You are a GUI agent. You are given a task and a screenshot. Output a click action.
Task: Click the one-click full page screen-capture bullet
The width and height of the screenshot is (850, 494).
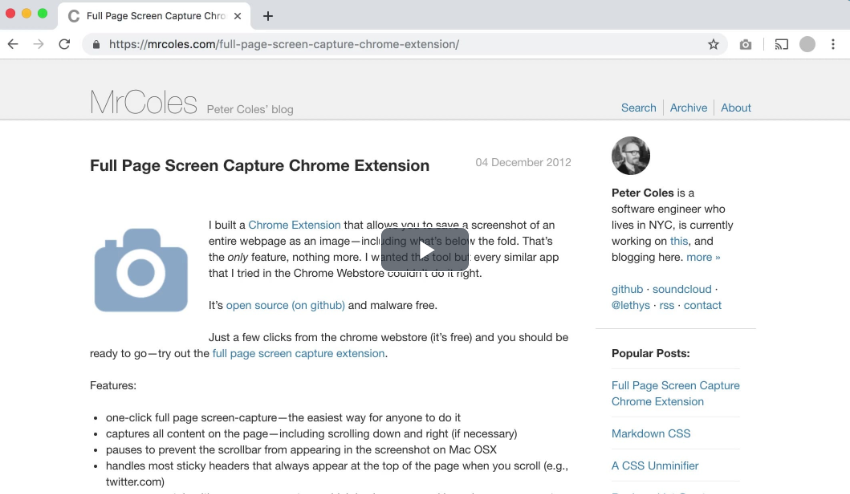(283, 418)
